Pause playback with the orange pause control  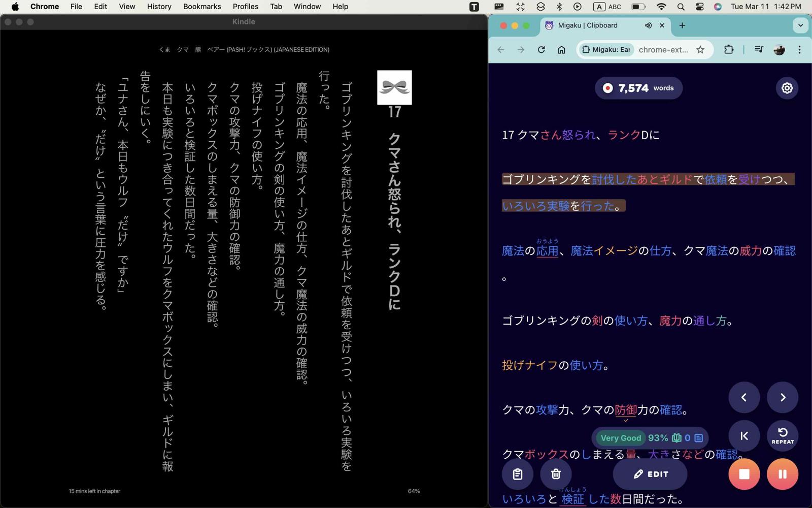782,474
